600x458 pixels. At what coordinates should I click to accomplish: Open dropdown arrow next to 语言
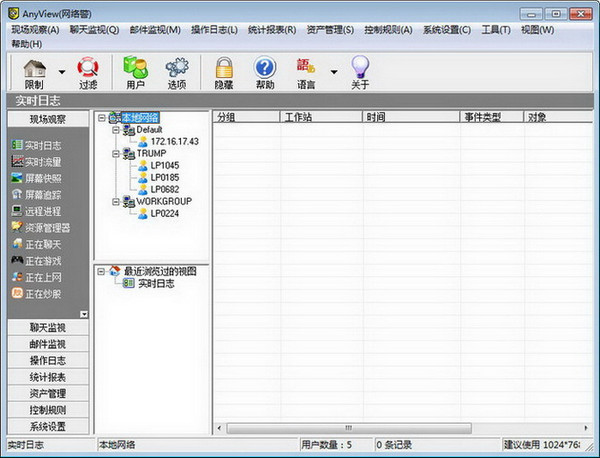[334, 72]
